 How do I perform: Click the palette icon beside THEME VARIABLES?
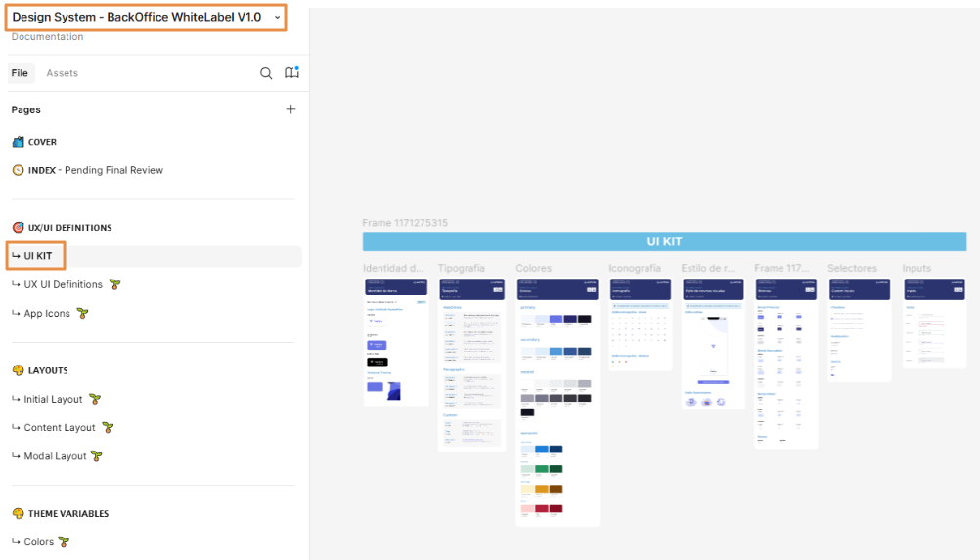(18, 514)
